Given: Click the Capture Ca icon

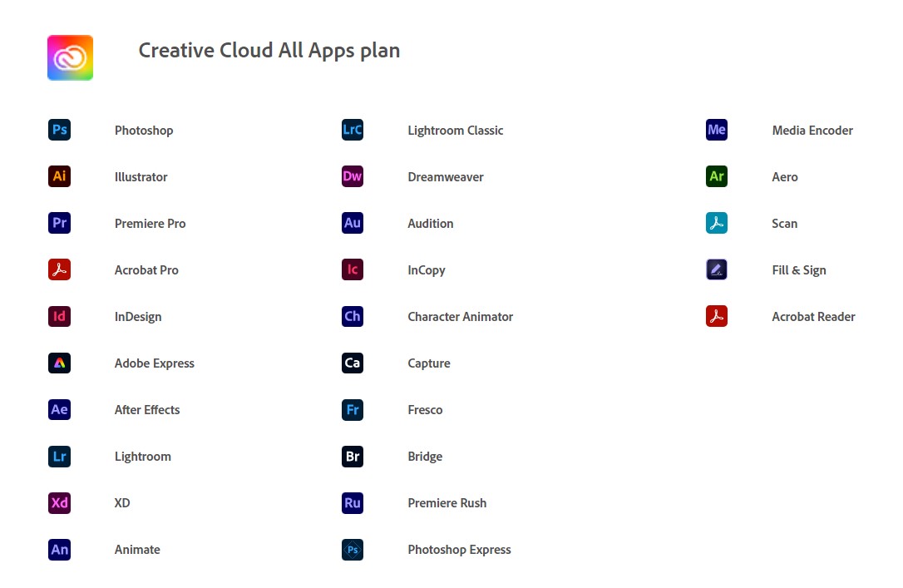Looking at the screenshot, I should click(x=353, y=363).
